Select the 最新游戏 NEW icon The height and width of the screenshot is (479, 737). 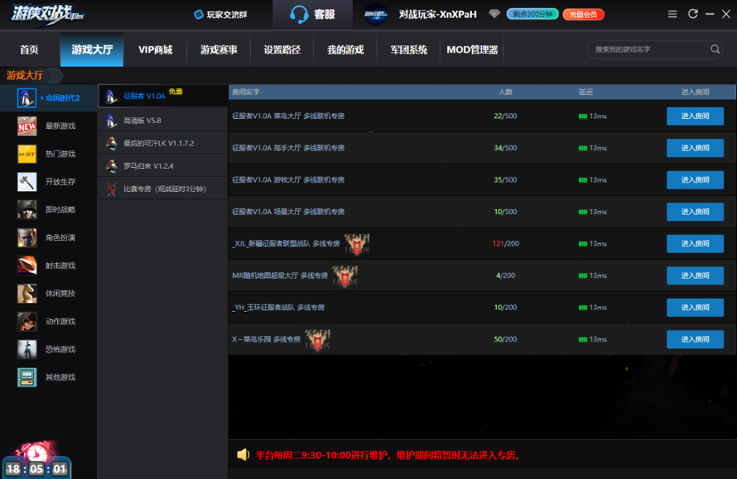pos(27,126)
